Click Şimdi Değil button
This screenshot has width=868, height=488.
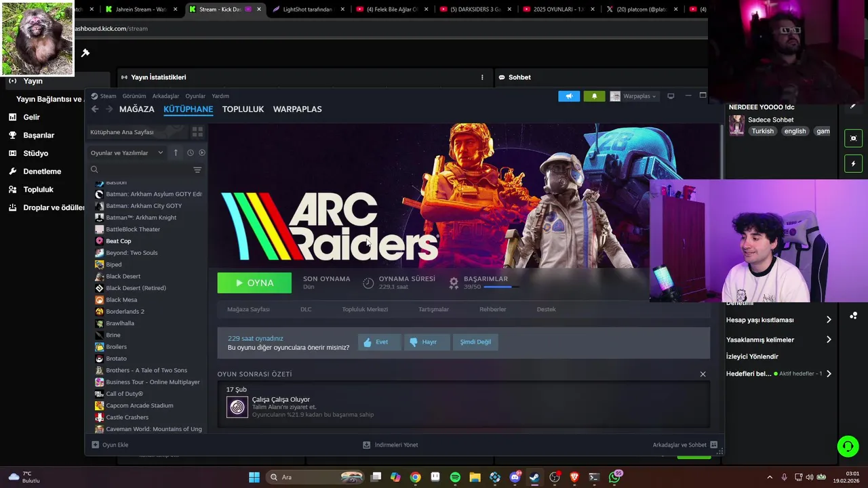click(x=475, y=342)
